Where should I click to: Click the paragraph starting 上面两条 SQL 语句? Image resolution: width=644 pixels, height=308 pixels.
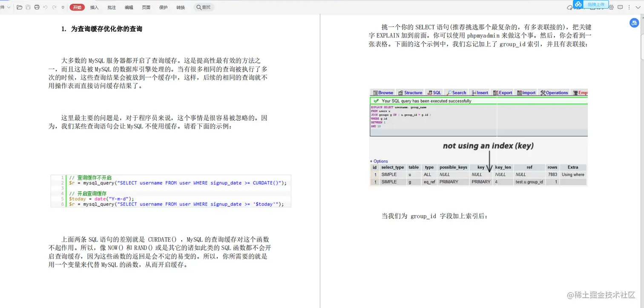click(x=160, y=252)
